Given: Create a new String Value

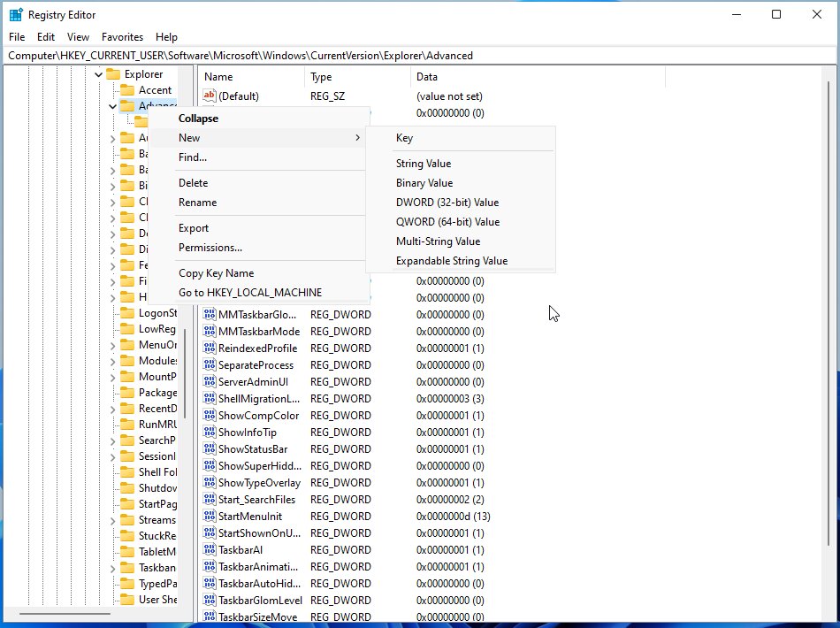Looking at the screenshot, I should [x=461, y=164].
